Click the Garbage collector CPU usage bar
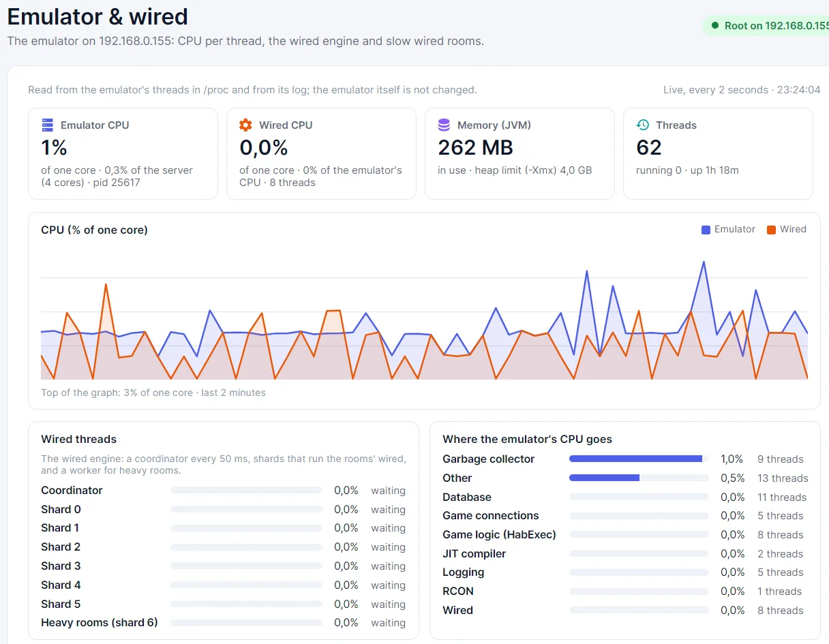 click(639, 459)
